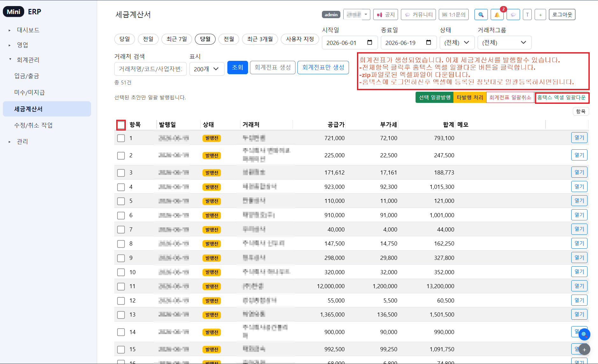Select 세금계산서 in sidebar
Image resolution: width=598 pixels, height=364 pixels.
click(47, 109)
